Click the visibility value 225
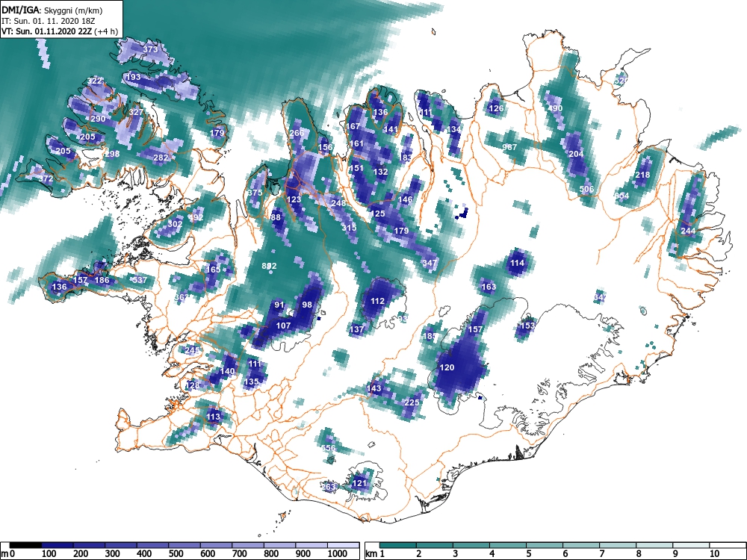747x560 pixels. tap(412, 402)
